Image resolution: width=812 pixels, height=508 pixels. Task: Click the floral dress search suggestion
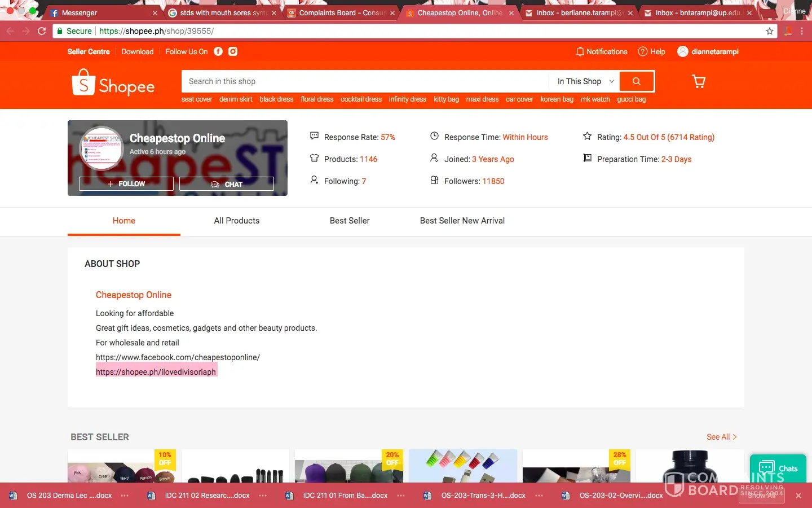coord(317,99)
